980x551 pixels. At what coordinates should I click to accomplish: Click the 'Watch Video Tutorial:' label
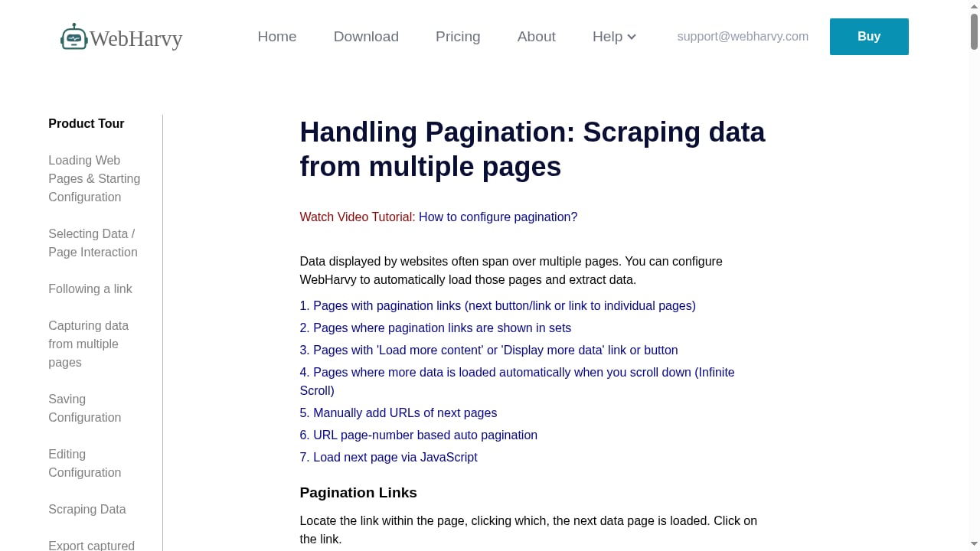pyautogui.click(x=358, y=217)
